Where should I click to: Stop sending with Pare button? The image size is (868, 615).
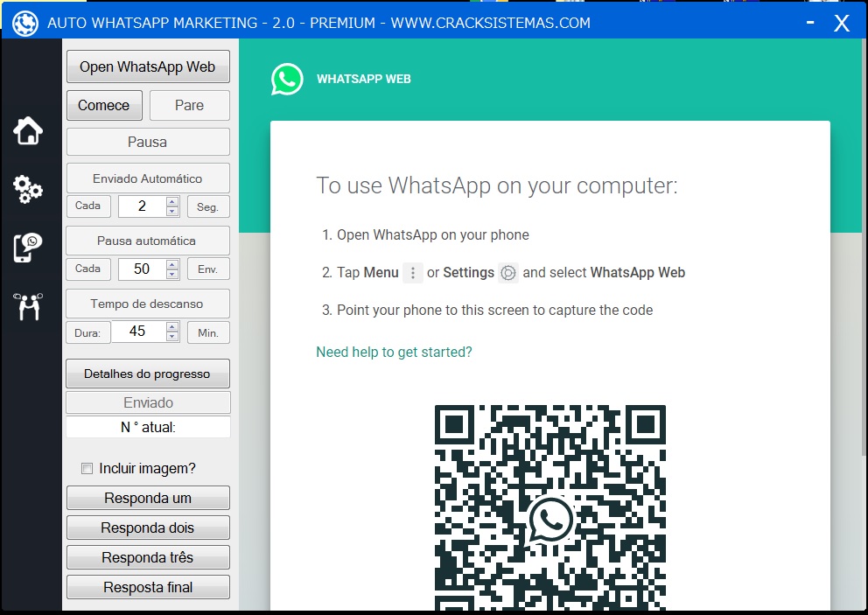tap(189, 105)
